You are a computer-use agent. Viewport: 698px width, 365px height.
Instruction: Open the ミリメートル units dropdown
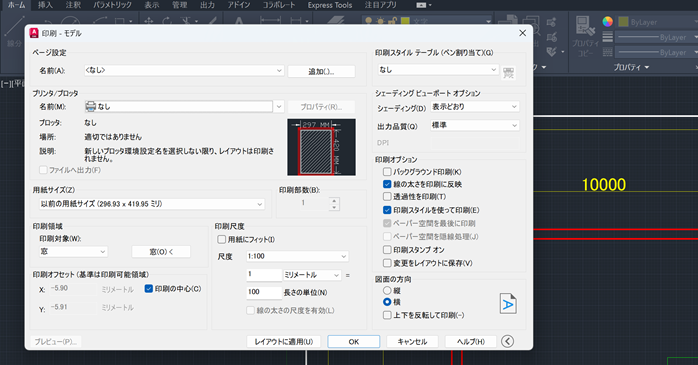click(x=312, y=275)
